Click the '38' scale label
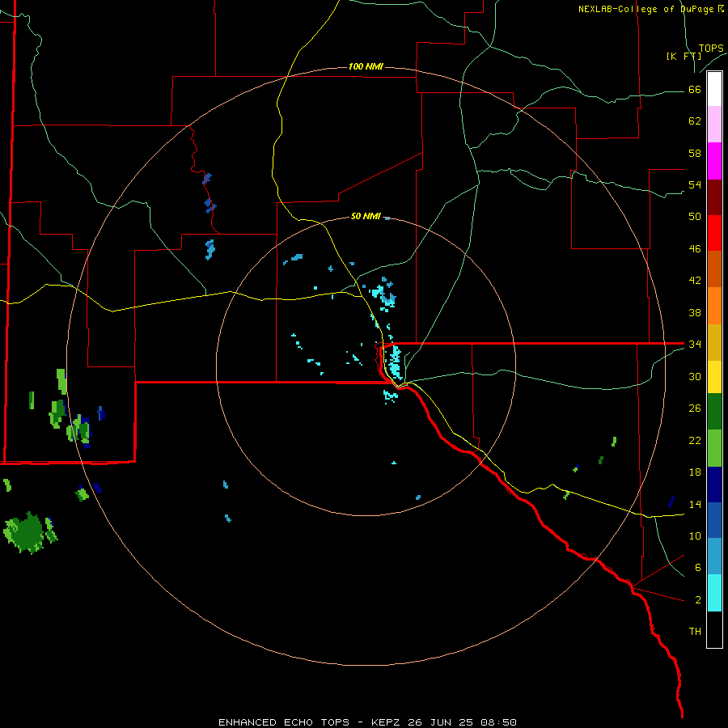728x728 pixels. 695,312
